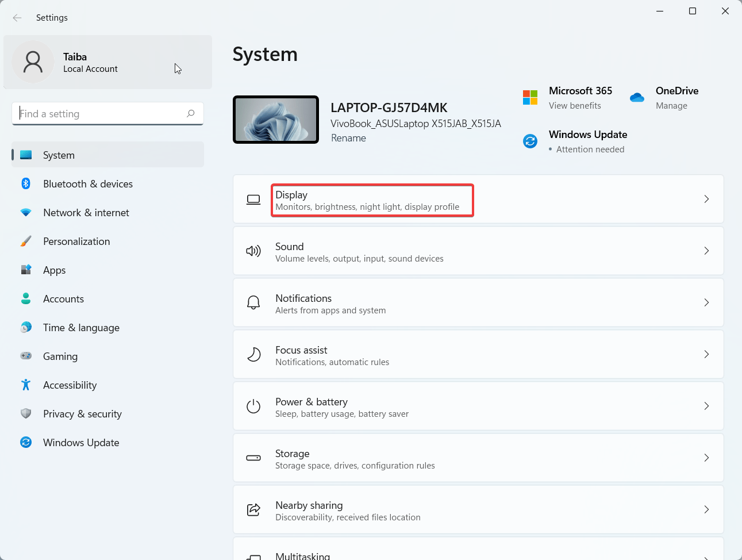The image size is (742, 560).
Task: Open Privacy & security section
Action: (108, 413)
